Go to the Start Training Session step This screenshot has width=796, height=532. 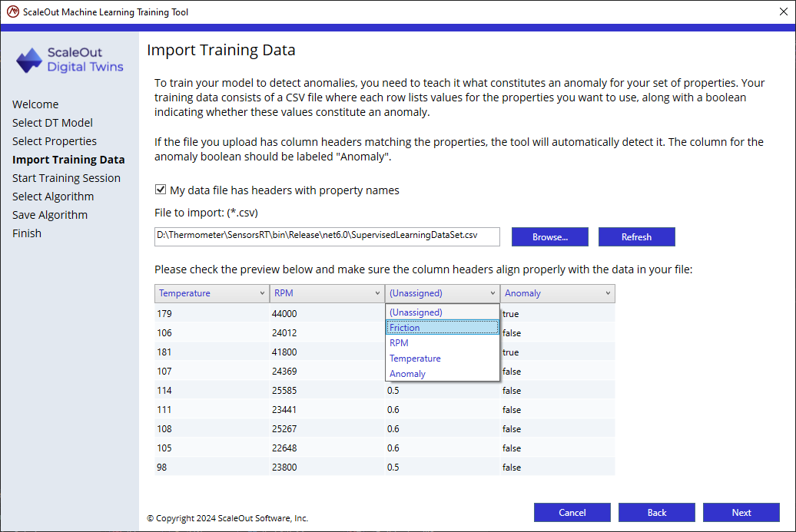(x=67, y=178)
